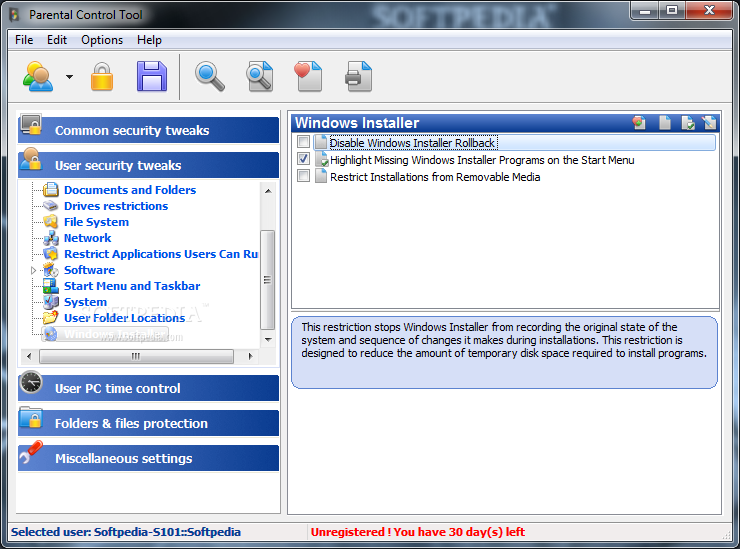Open Common security tweaks section
Image resolution: width=740 pixels, height=549 pixels.
(149, 130)
